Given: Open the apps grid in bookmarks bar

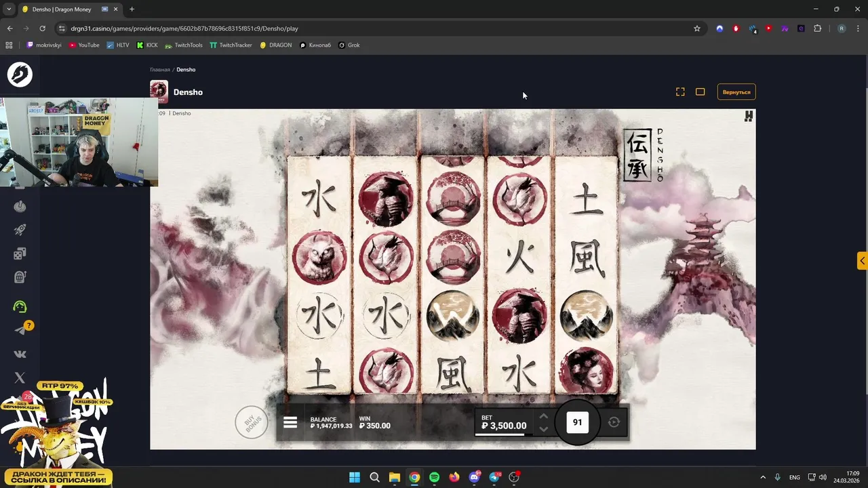Looking at the screenshot, I should [9, 45].
